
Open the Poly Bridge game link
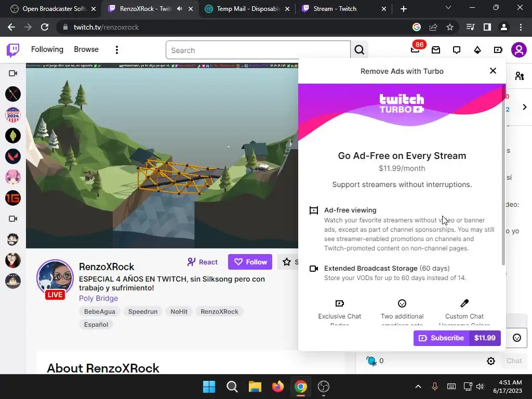98,298
